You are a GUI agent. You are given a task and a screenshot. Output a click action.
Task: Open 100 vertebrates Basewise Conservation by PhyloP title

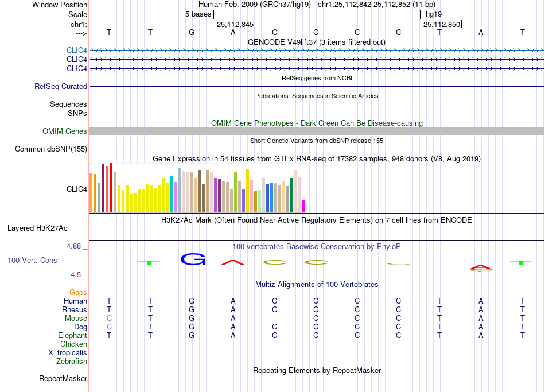coord(317,247)
